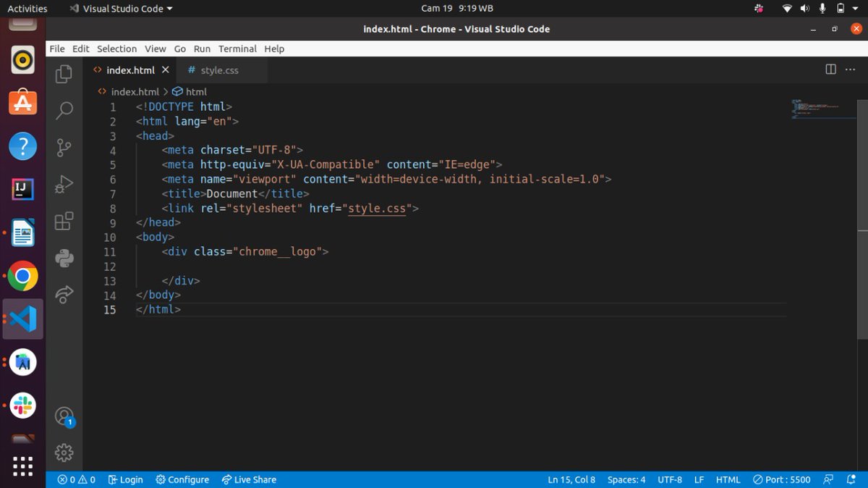Click chrome__logo class value in code
The image size is (868, 488).
[277, 252]
